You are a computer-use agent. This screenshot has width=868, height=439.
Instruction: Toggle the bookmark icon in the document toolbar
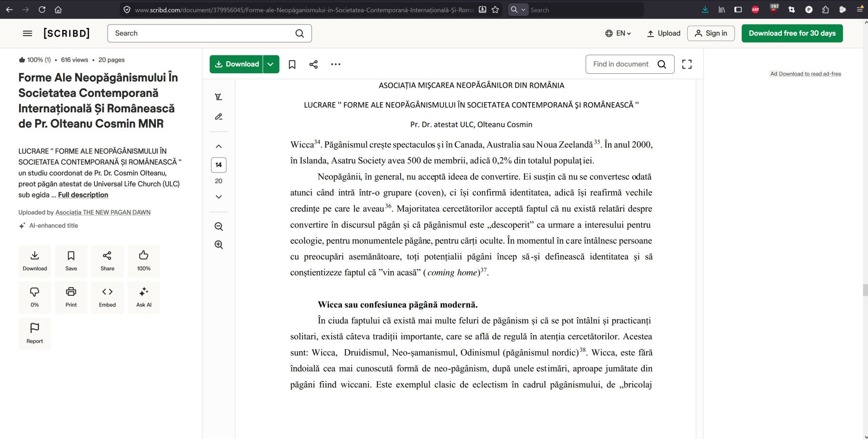click(292, 64)
